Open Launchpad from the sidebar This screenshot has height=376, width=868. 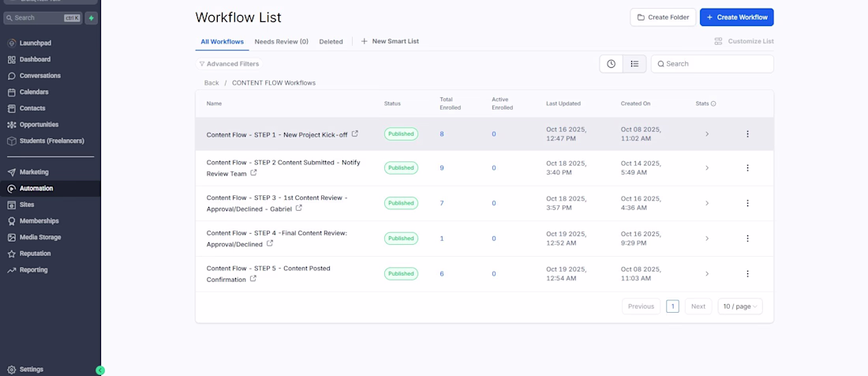coord(35,43)
